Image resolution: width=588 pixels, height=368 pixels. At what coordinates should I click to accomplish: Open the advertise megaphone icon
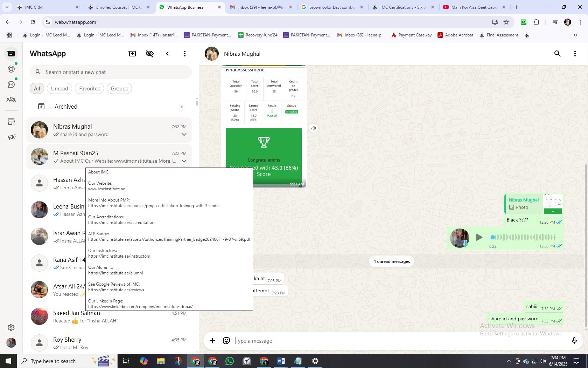pyautogui.click(x=11, y=137)
